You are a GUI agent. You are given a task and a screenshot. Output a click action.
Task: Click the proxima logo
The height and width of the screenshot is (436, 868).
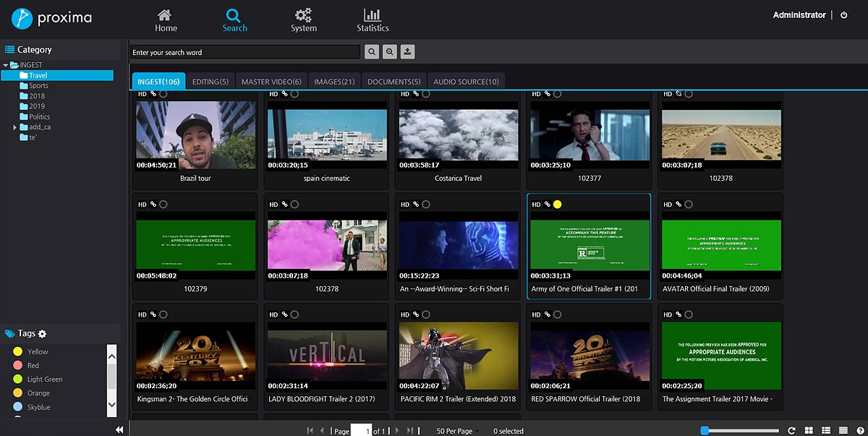(51, 18)
